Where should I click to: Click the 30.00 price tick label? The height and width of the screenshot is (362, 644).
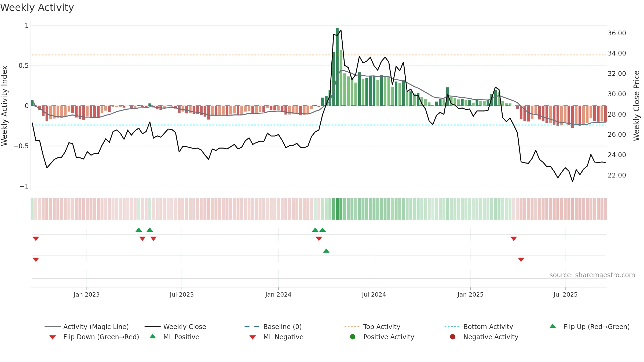[x=617, y=94]
